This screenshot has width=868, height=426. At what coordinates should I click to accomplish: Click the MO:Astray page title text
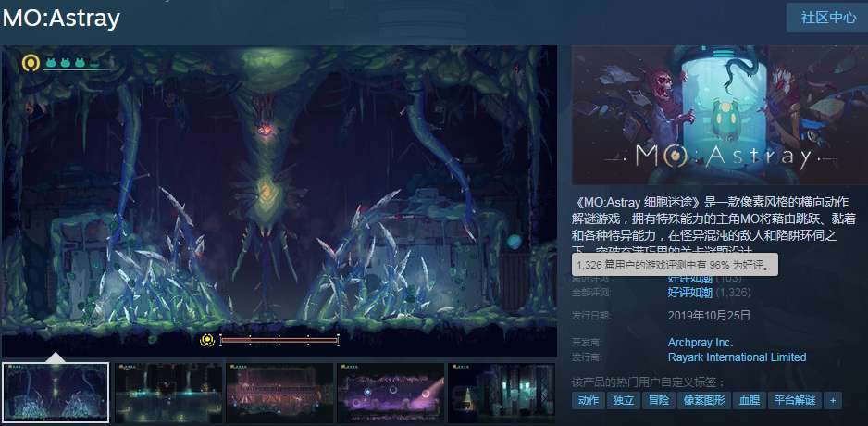click(x=61, y=19)
